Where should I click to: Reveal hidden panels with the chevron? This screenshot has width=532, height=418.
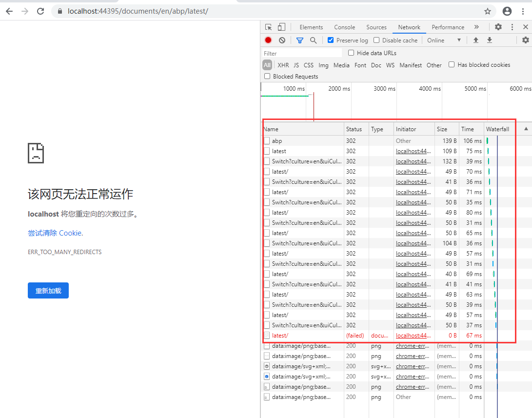click(x=476, y=27)
